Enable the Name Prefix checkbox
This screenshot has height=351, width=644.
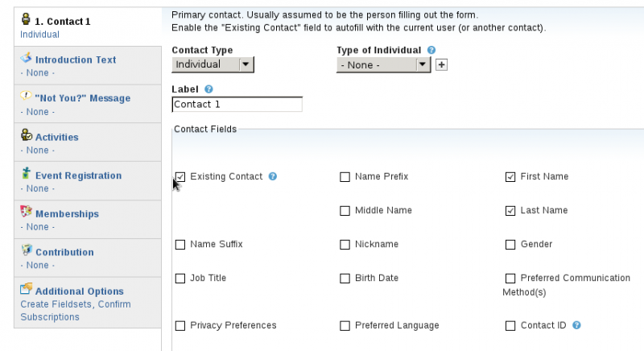345,177
